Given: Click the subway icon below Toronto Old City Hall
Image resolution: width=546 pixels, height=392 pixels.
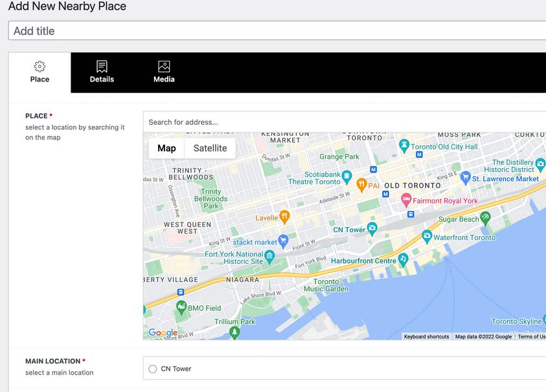Looking at the screenshot, I should pos(419,155).
